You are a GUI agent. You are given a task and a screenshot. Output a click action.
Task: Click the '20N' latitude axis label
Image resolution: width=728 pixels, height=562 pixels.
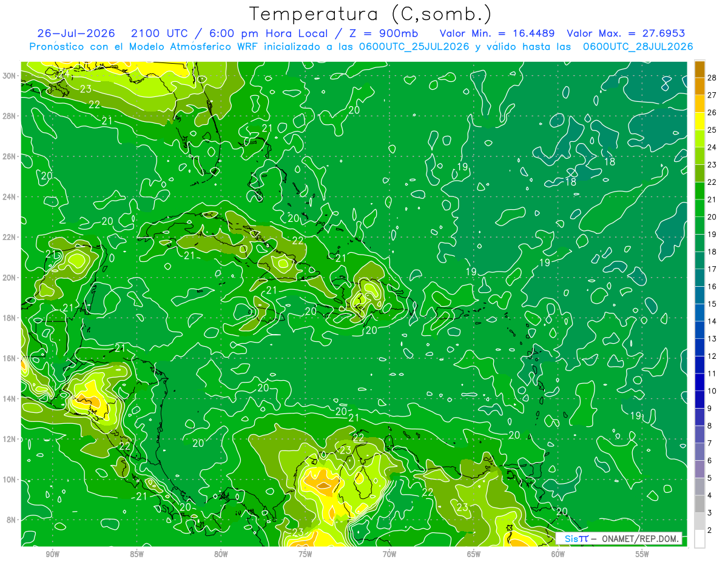10,278
